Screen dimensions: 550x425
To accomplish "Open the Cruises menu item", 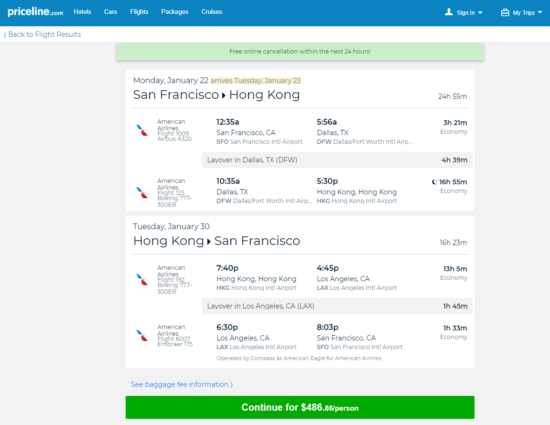I will (x=212, y=12).
